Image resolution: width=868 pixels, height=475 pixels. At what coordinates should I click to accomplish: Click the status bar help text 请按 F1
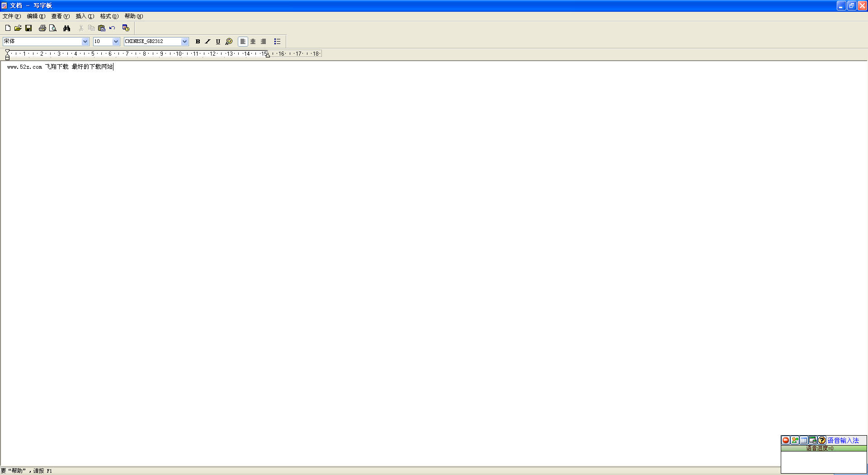coord(42,471)
